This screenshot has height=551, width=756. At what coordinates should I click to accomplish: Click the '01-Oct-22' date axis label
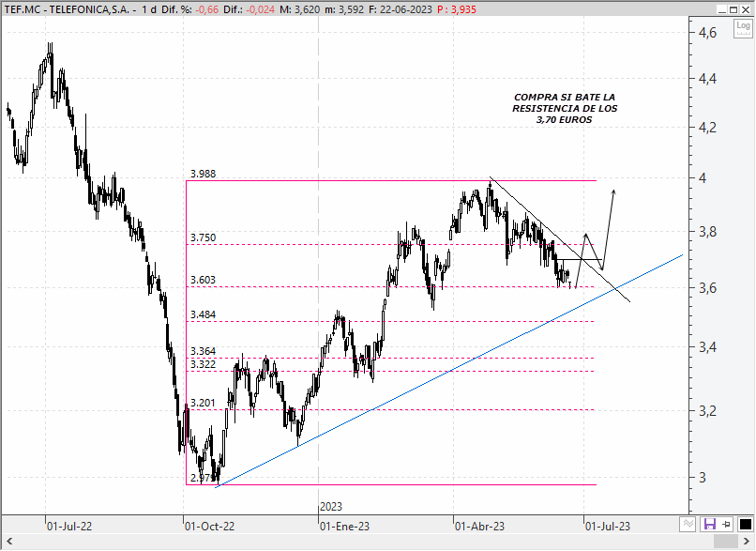pyautogui.click(x=209, y=526)
